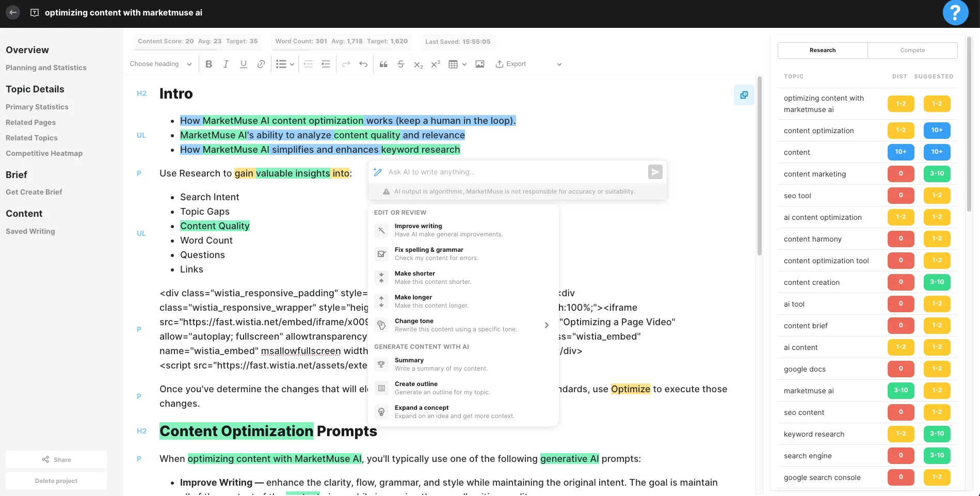Open the Competitive Heatmap link
The image size is (980, 496).
pos(44,153)
